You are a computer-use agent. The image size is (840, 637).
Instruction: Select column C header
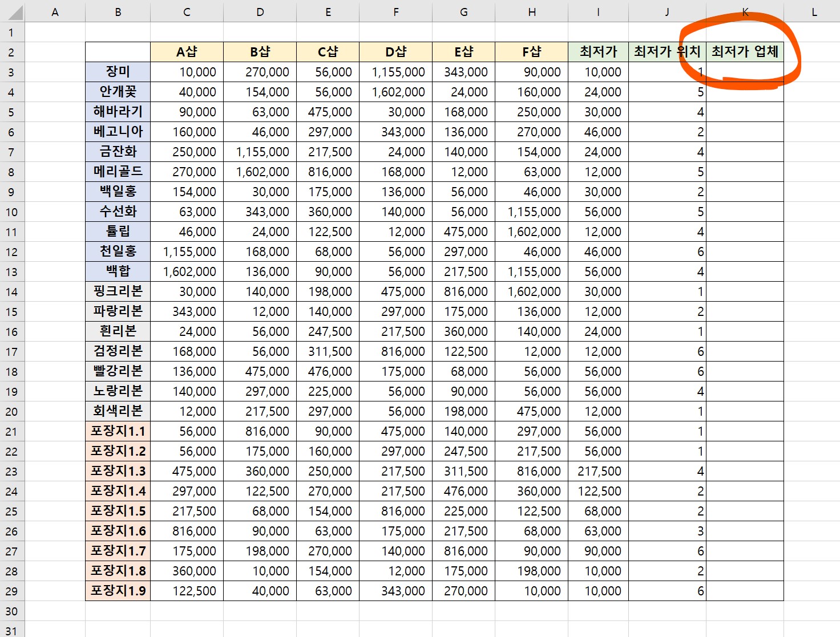(187, 11)
